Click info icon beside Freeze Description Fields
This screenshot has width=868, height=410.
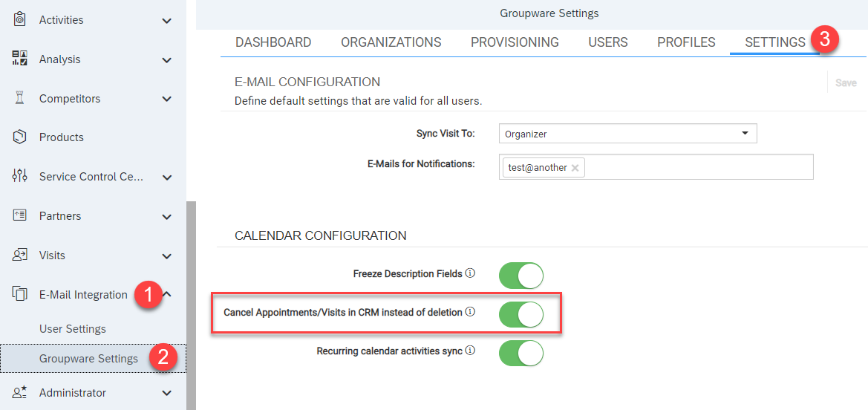471,273
